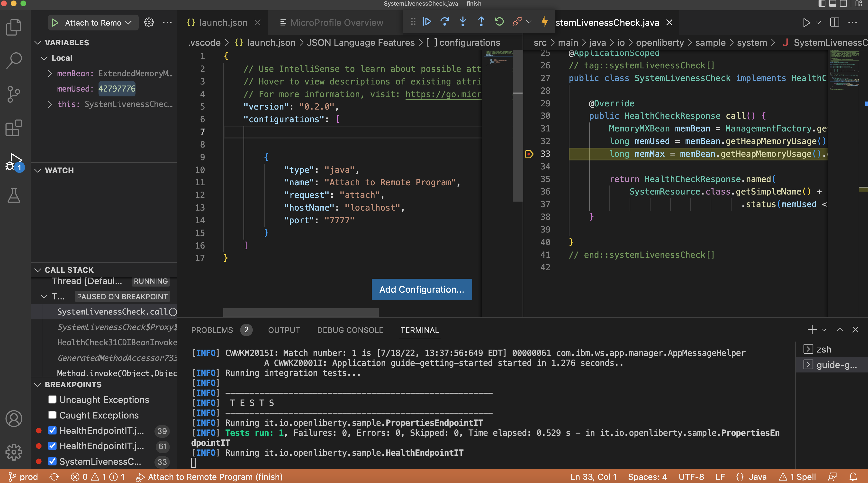Select the Step Over debug icon
The image size is (868, 483).
pyautogui.click(x=445, y=22)
